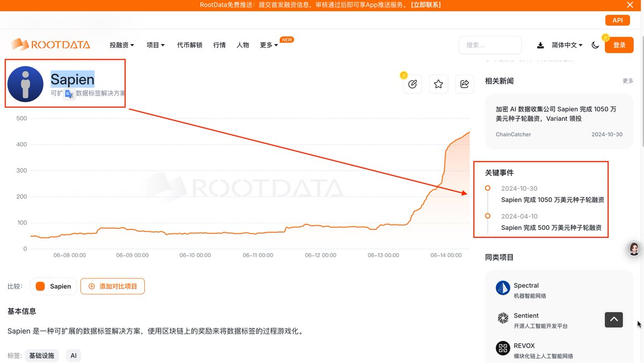Focus the 搜索 search input field

pyautogui.click(x=490, y=45)
